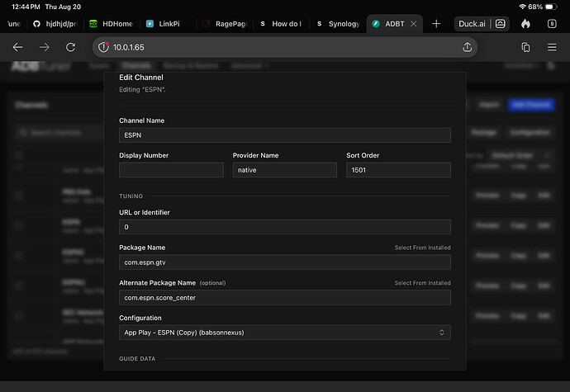The image size is (570, 392).
Task: Switch to the Synology tab
Action: coord(338,24)
